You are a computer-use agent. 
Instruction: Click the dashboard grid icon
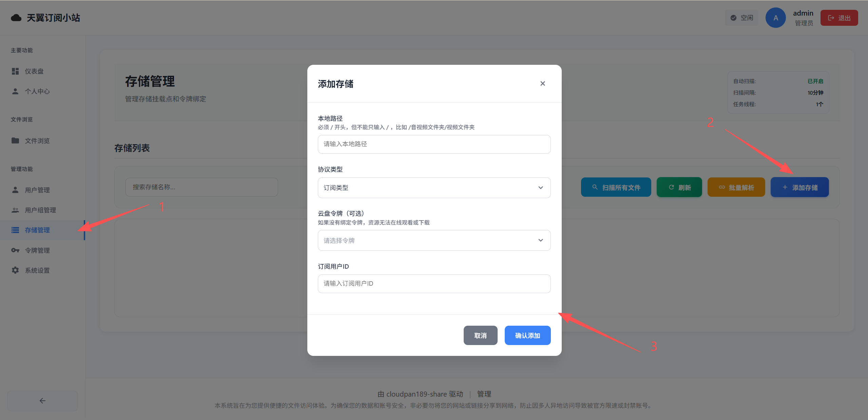(x=15, y=71)
